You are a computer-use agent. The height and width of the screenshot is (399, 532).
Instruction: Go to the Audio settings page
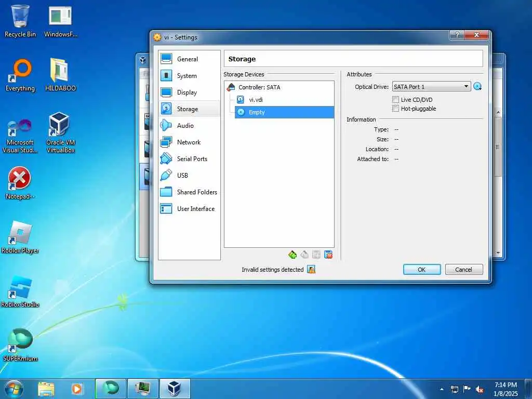pyautogui.click(x=189, y=126)
